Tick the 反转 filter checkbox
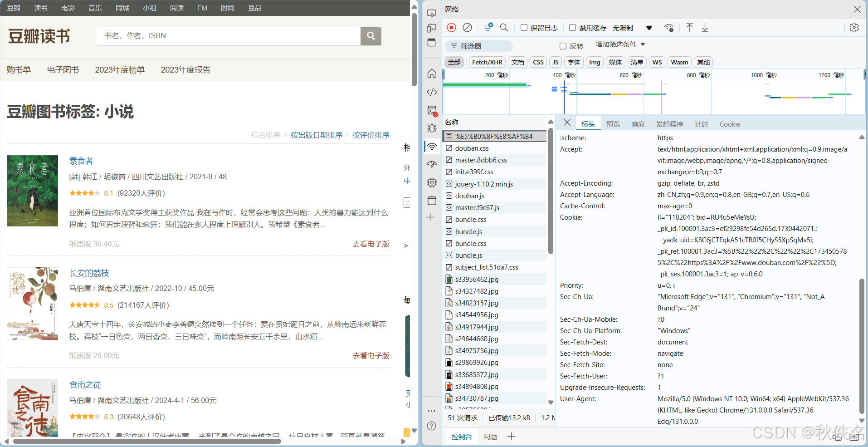 pyautogui.click(x=563, y=46)
